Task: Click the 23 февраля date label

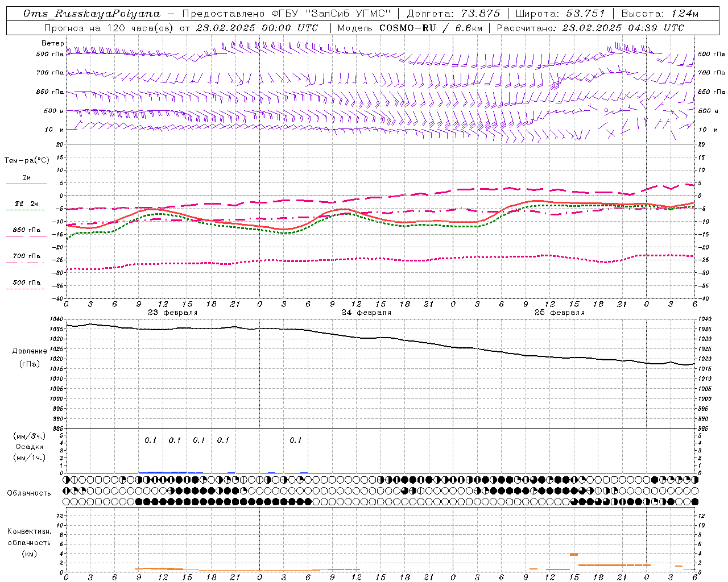Action: [x=173, y=313]
